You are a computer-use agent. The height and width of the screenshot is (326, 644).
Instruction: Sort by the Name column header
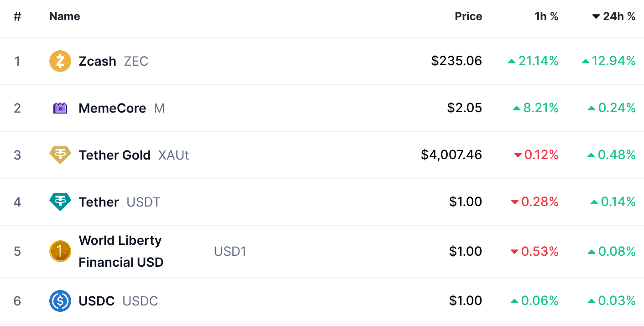(64, 16)
